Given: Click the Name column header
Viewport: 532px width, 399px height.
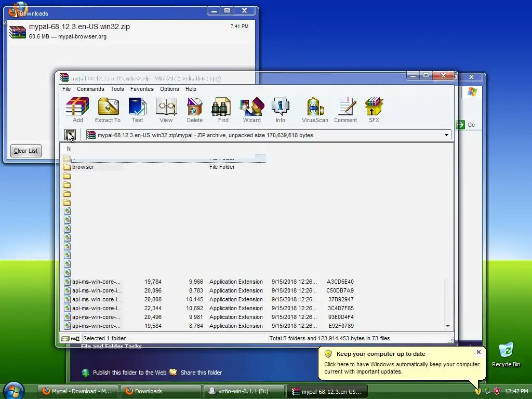Looking at the screenshot, I should (69, 149).
